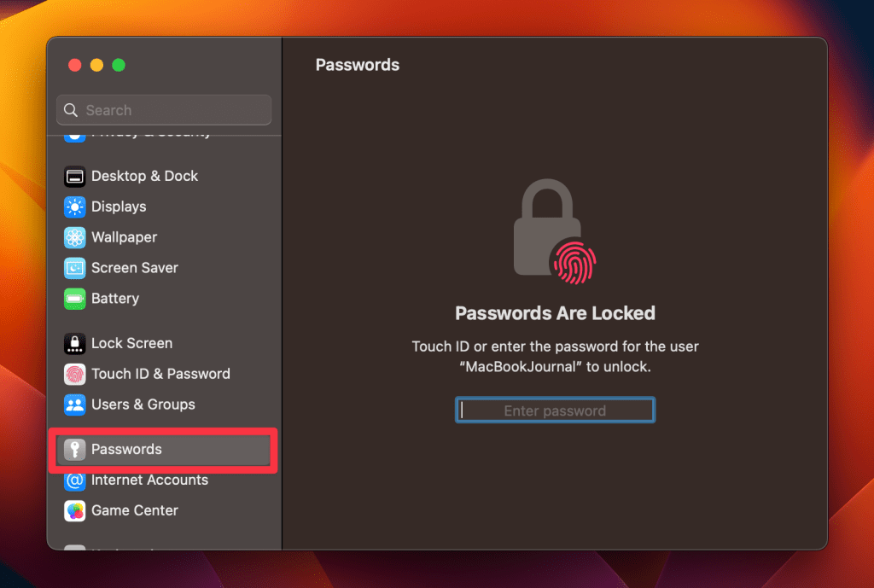Click the yellow minimize window button
The height and width of the screenshot is (588, 874).
click(x=96, y=66)
